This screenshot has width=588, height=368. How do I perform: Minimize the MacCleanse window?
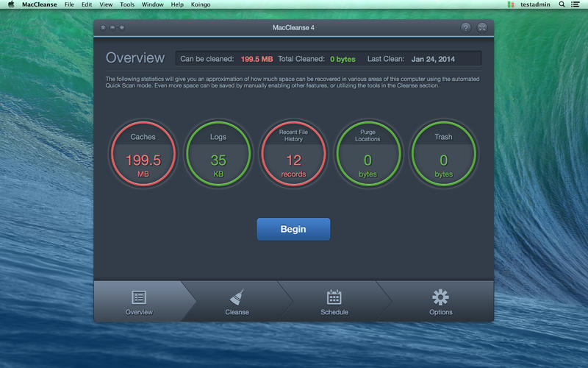pos(112,27)
